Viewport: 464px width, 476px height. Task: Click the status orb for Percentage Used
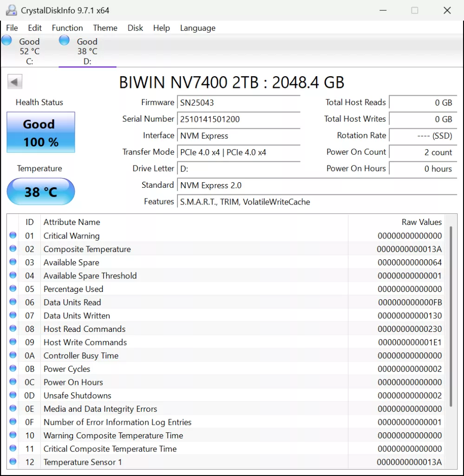pyautogui.click(x=13, y=288)
